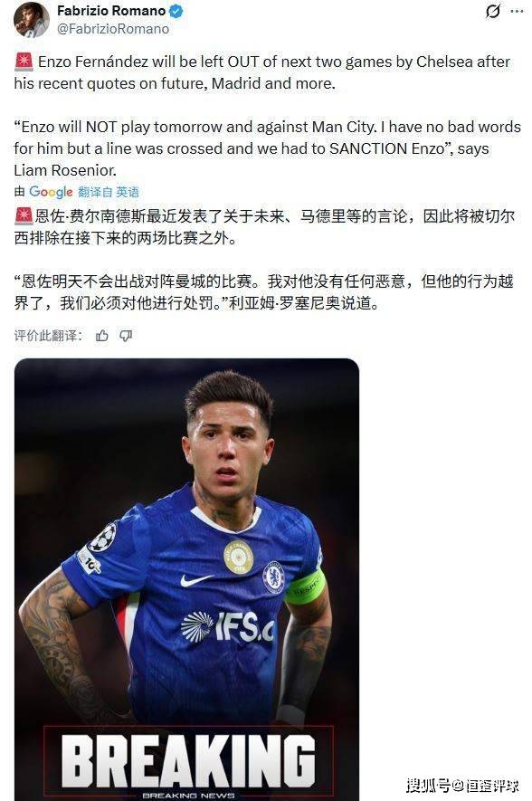This screenshot has width=532, height=801.
Task: Click the Google translate logo
Action: coord(51,192)
